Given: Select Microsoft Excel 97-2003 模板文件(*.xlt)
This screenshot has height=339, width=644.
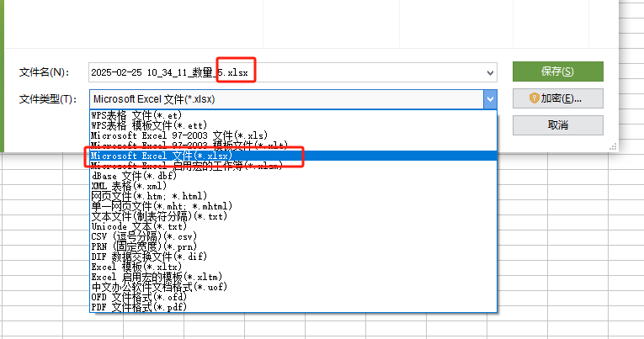Looking at the screenshot, I should 293,146.
